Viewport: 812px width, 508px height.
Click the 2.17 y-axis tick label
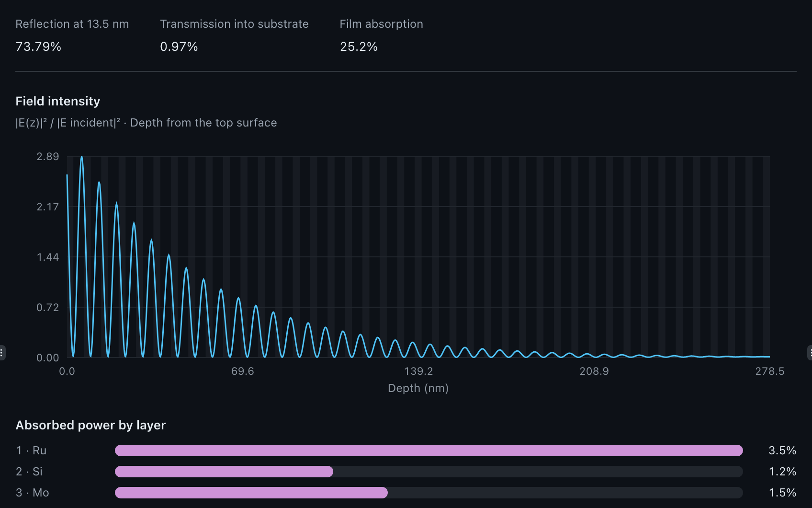pyautogui.click(x=48, y=207)
